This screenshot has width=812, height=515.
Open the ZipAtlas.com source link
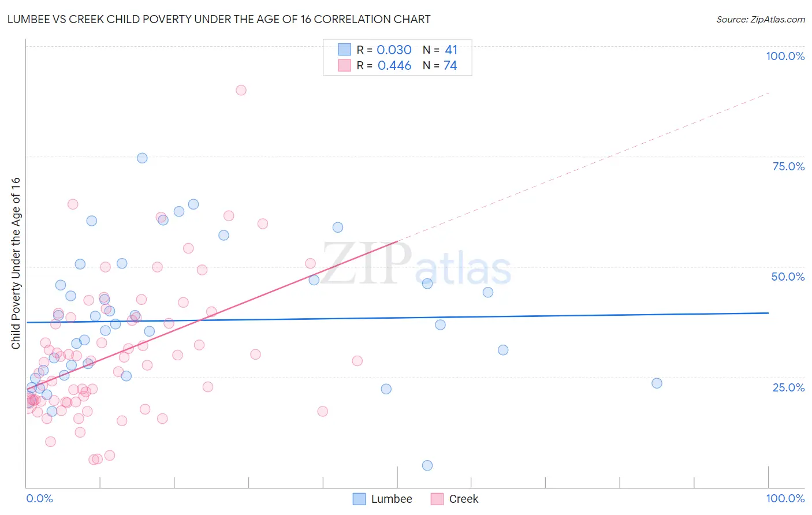coord(761,20)
